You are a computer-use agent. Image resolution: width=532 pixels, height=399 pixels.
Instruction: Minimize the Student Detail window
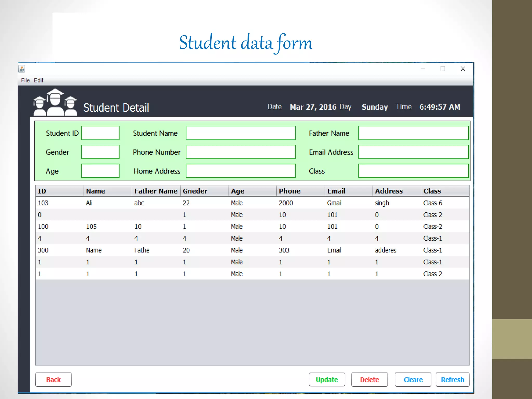tap(423, 69)
